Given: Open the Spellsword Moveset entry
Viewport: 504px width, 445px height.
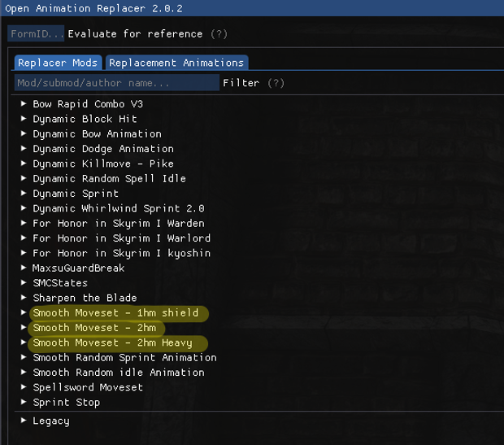Looking at the screenshot, I should [x=88, y=387].
